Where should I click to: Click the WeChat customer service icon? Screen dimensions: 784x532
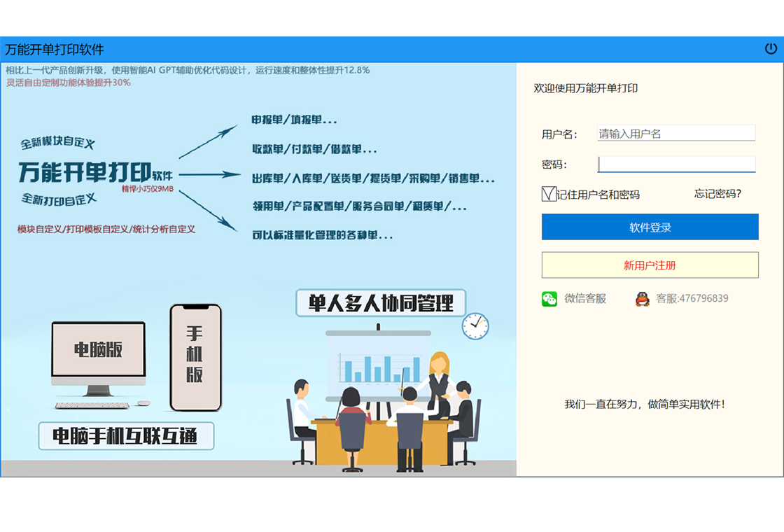(549, 298)
